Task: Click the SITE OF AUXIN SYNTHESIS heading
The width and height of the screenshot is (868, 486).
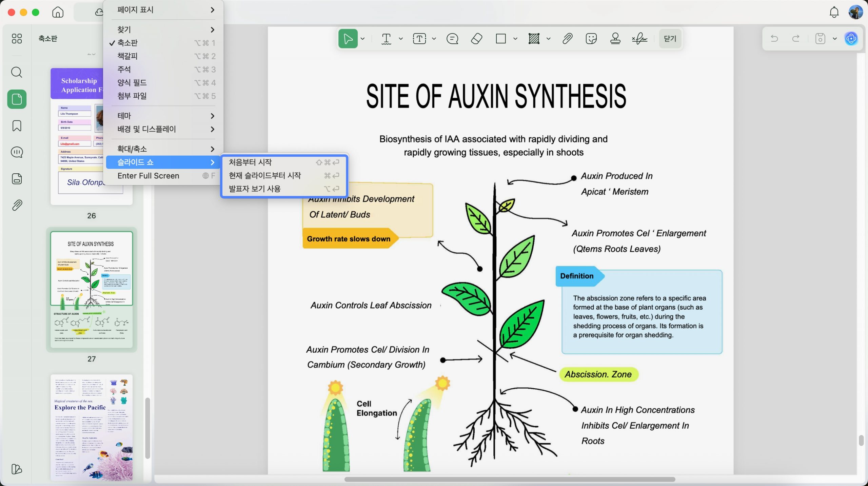Action: click(496, 96)
